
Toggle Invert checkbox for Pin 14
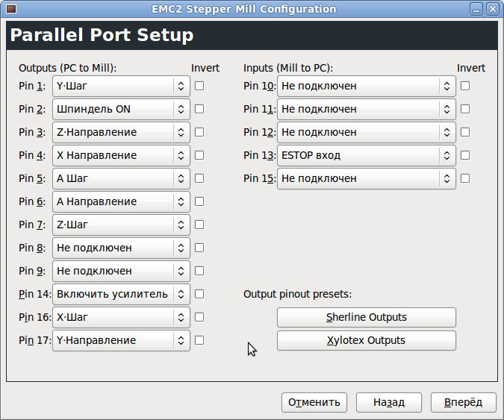pos(199,294)
